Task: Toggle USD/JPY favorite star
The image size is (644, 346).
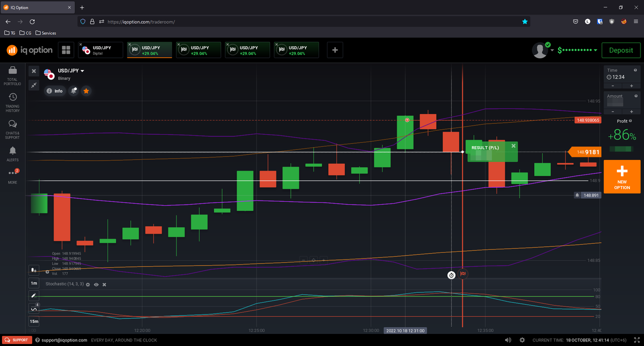Action: click(86, 91)
